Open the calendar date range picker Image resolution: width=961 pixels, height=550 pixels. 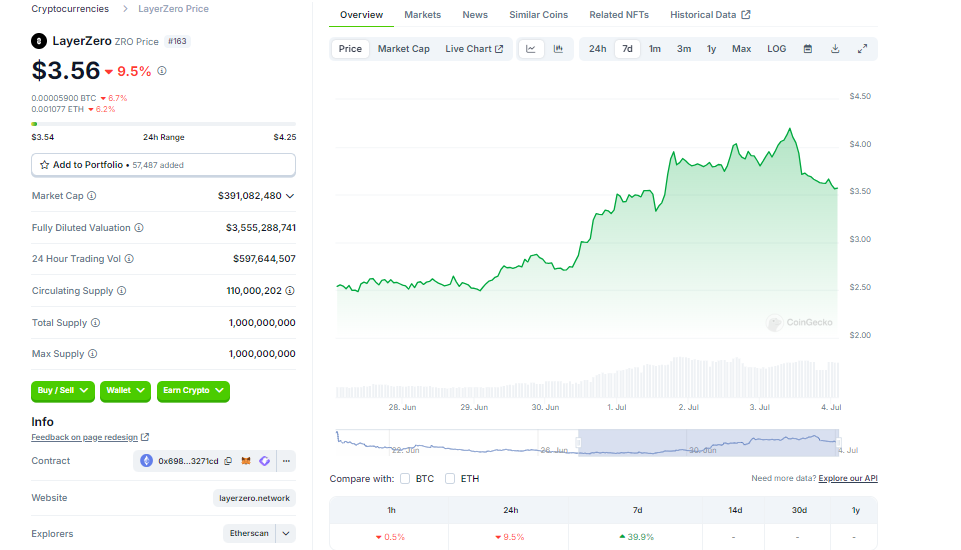(x=808, y=49)
